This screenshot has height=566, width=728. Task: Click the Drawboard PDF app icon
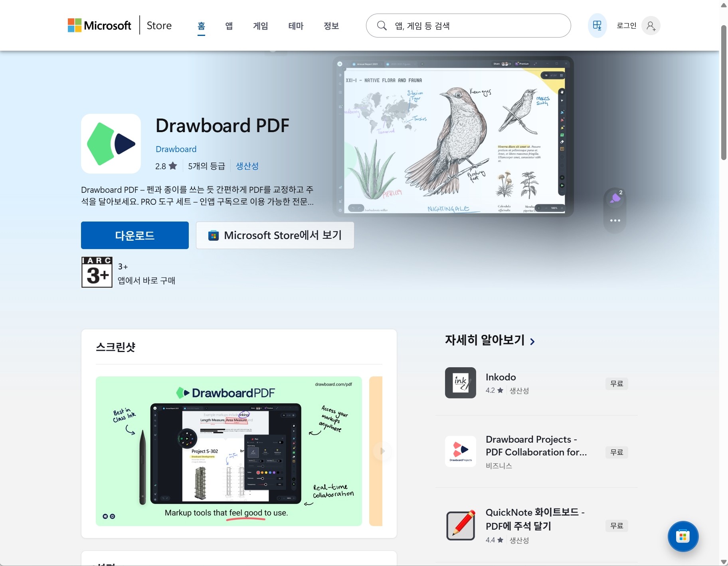tap(111, 144)
